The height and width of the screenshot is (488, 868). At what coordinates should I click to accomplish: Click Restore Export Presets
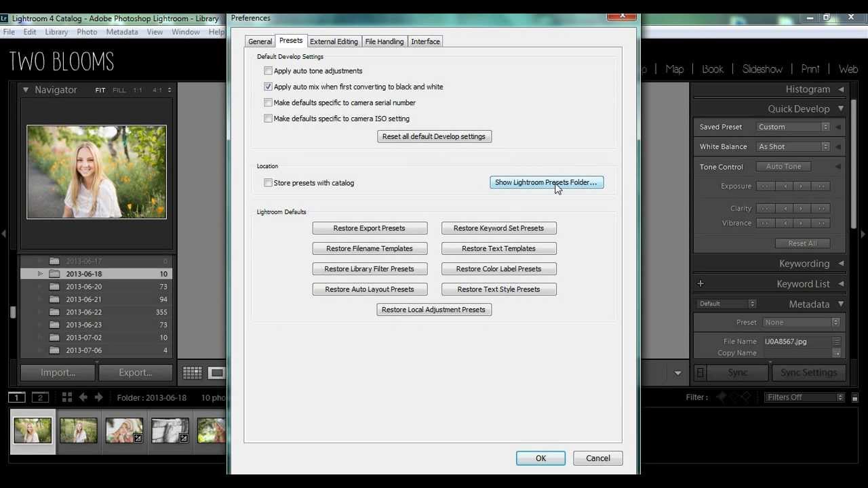pos(370,228)
